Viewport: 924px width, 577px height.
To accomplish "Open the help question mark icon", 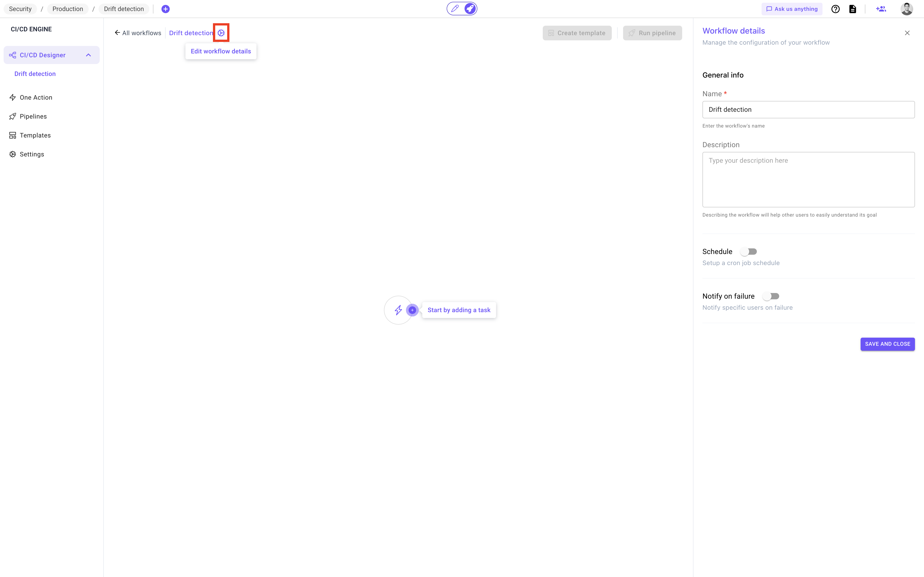I will (835, 9).
